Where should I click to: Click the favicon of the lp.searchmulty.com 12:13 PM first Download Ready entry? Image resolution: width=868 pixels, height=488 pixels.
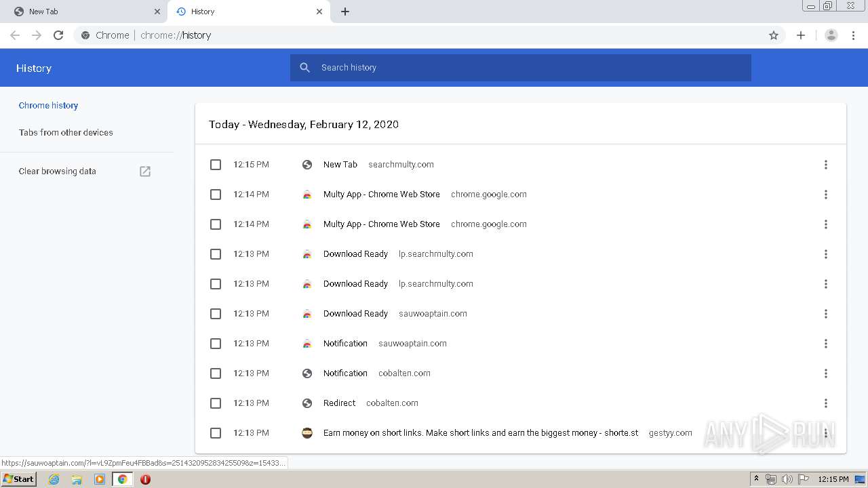tap(307, 254)
